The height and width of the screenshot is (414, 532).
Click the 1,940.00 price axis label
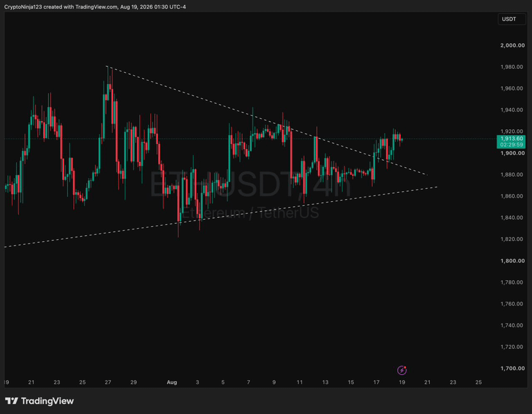[511, 110]
